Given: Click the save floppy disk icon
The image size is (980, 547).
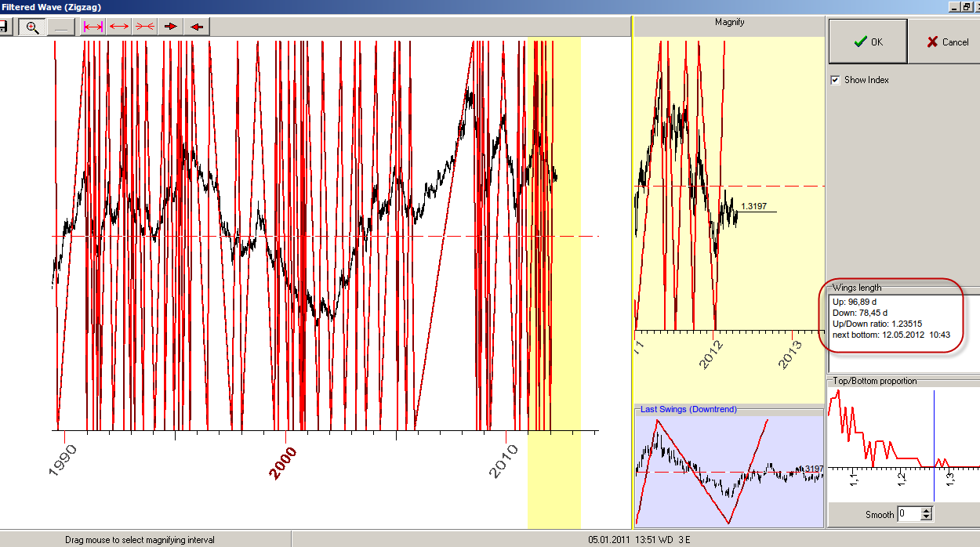Looking at the screenshot, I should 4,27.
